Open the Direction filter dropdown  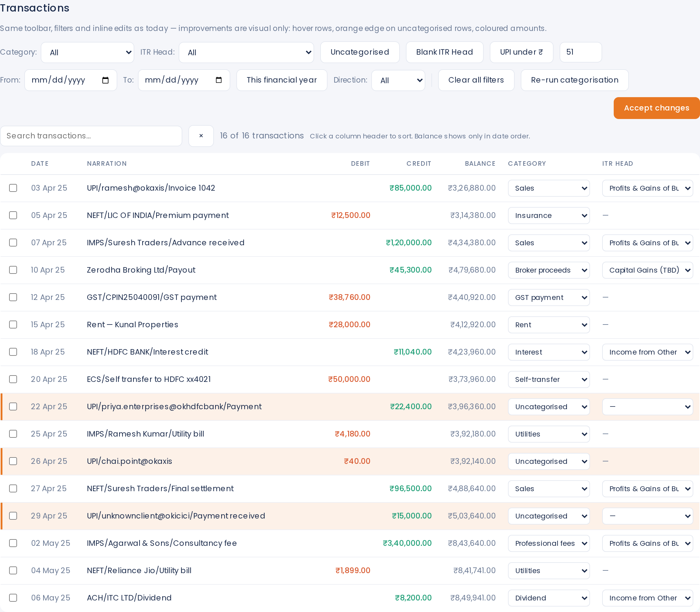pos(398,81)
